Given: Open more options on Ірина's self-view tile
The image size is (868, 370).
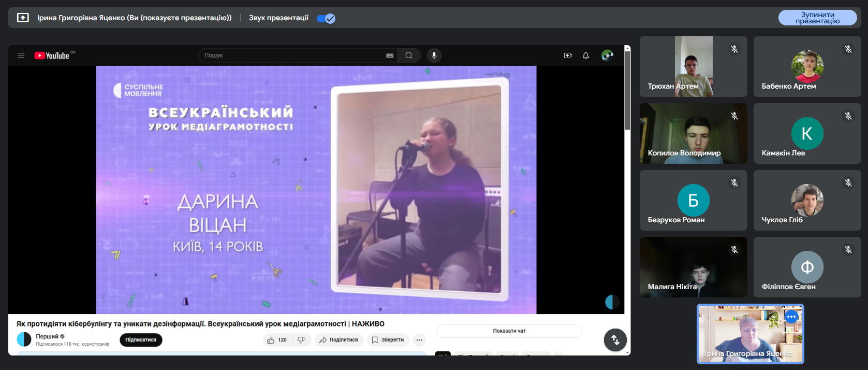Looking at the screenshot, I should click(x=791, y=317).
